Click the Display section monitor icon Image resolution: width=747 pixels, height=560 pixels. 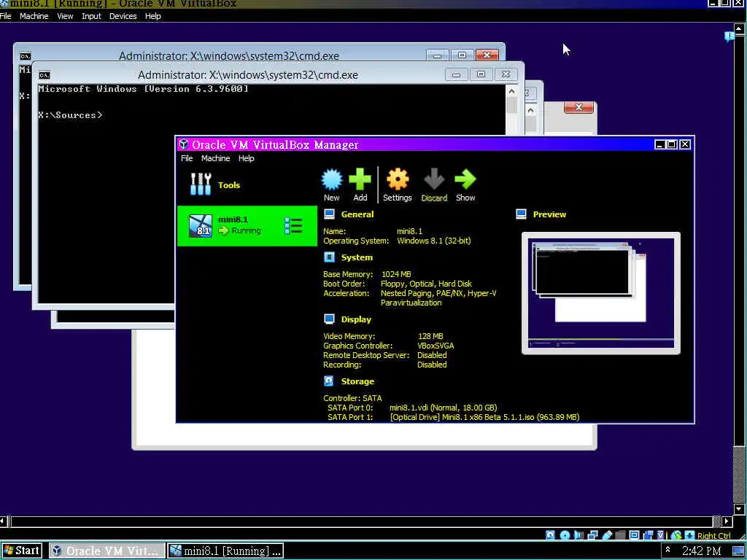tap(329, 319)
